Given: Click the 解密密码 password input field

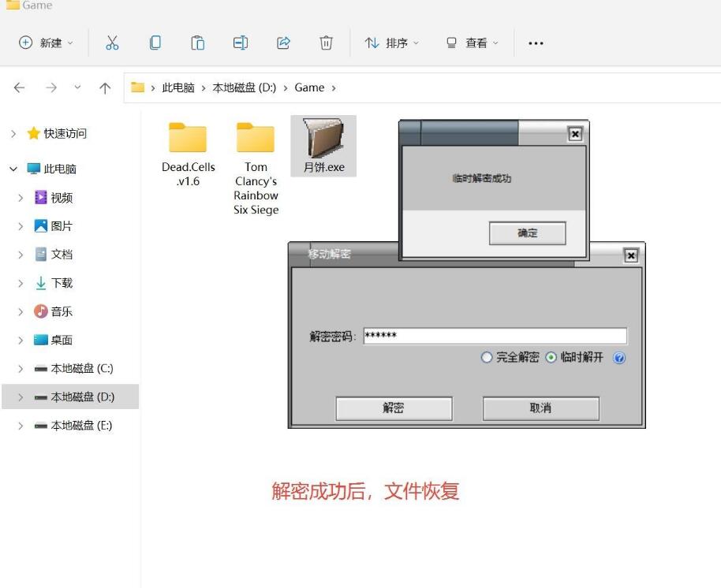Looking at the screenshot, I should (x=495, y=337).
